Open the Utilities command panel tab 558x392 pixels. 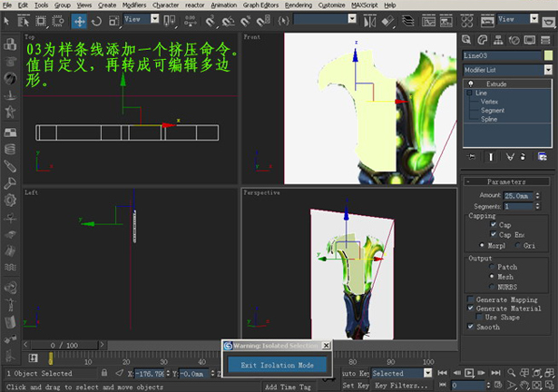click(545, 38)
